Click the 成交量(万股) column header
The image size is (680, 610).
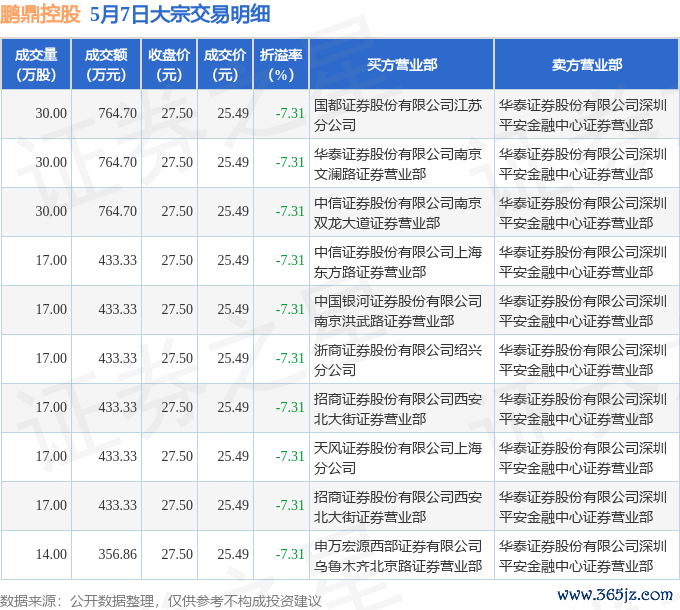tap(36, 65)
